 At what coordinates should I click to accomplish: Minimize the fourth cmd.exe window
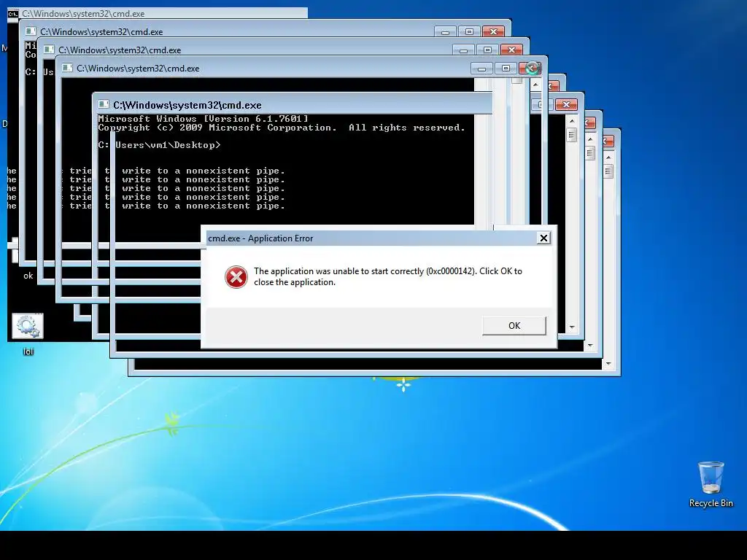(x=481, y=69)
